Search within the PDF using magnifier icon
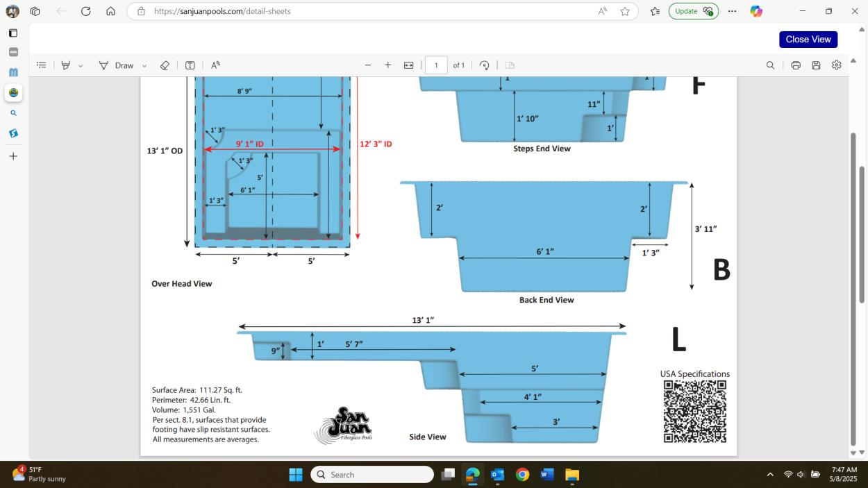868x488 pixels. (770, 65)
